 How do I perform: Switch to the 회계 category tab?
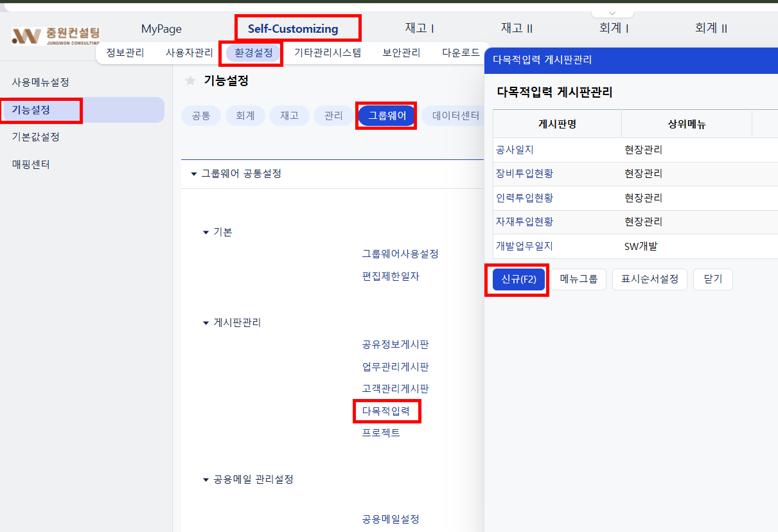[x=245, y=116]
